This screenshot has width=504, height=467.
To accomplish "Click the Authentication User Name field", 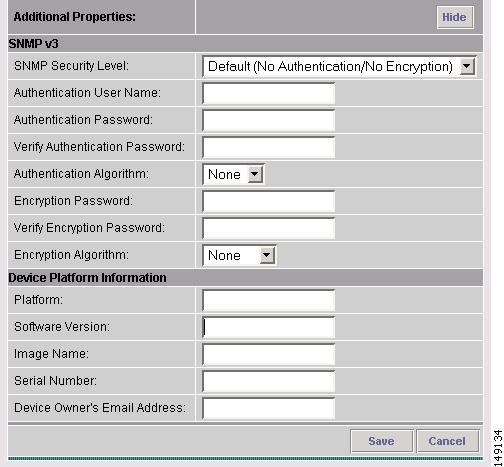I will pyautogui.click(x=269, y=93).
